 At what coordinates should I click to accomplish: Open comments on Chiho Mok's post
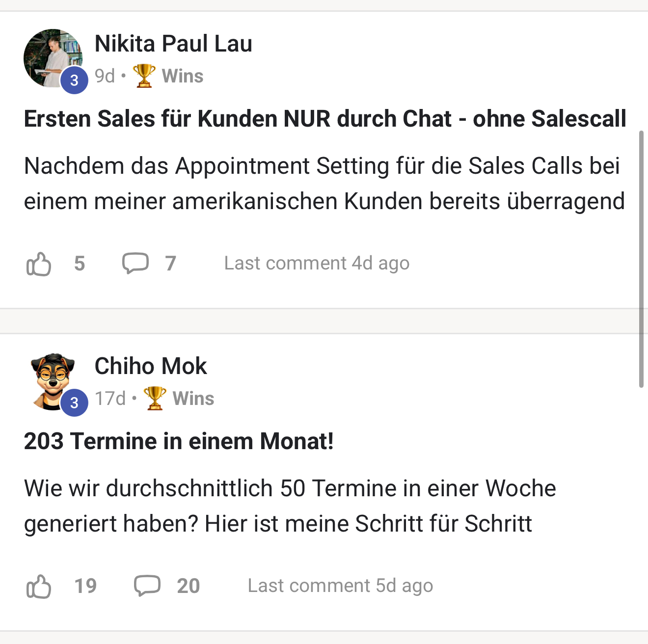(147, 586)
